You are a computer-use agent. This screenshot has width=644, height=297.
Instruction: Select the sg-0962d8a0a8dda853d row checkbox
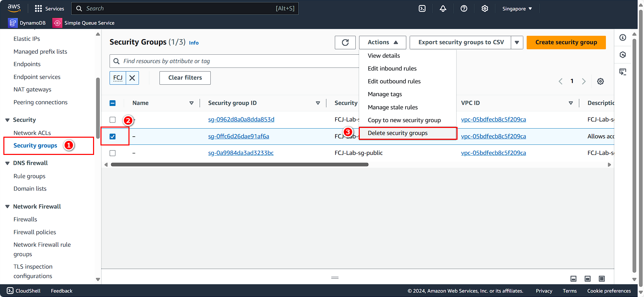(x=113, y=120)
